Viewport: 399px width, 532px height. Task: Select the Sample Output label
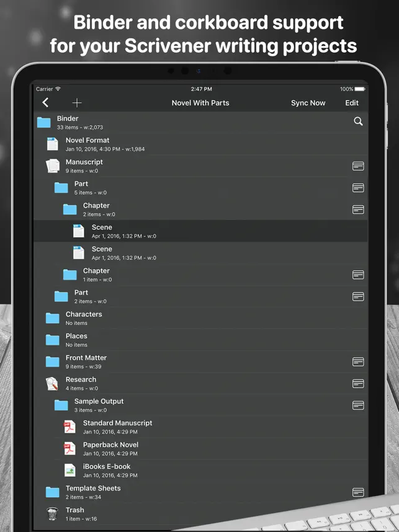(x=99, y=401)
